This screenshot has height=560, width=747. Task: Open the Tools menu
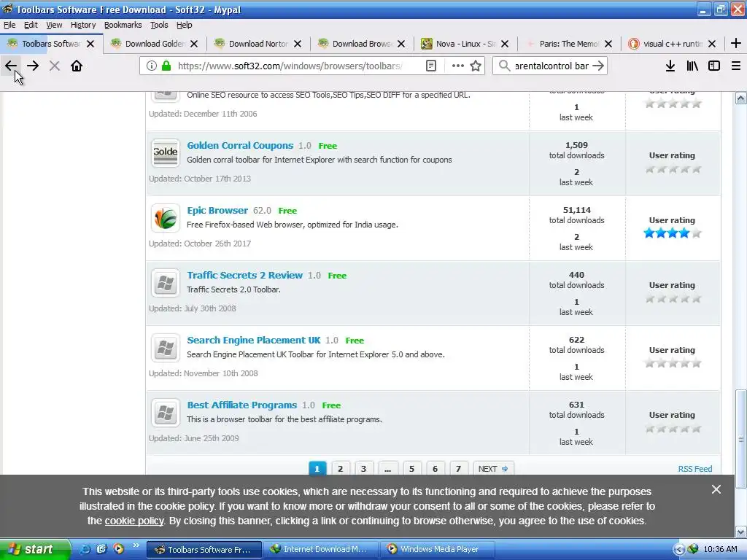[159, 25]
